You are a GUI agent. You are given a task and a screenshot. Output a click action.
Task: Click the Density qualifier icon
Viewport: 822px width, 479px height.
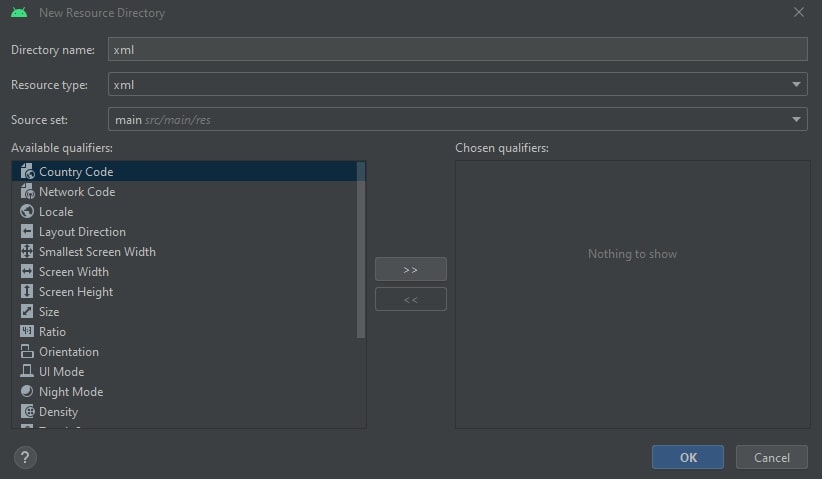[x=27, y=412]
